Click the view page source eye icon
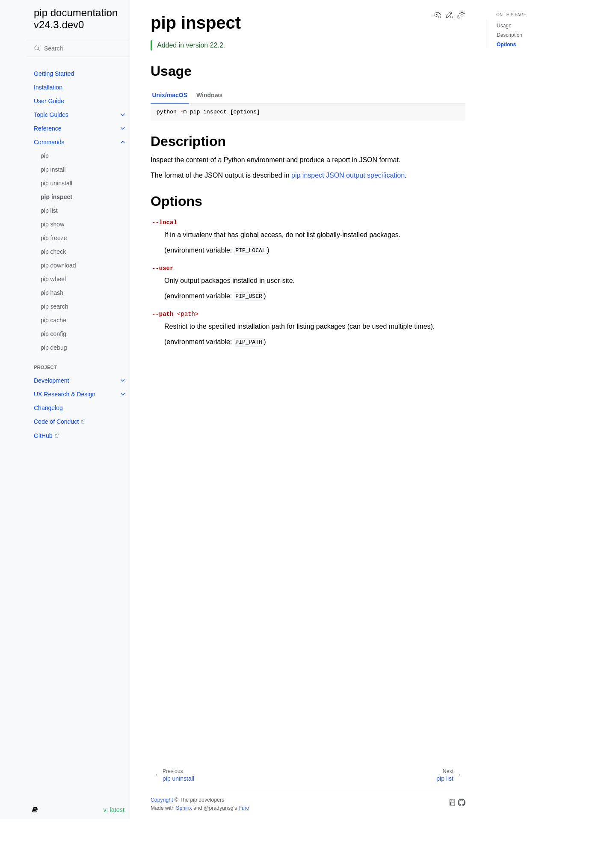616x856 pixels. pyautogui.click(x=437, y=15)
